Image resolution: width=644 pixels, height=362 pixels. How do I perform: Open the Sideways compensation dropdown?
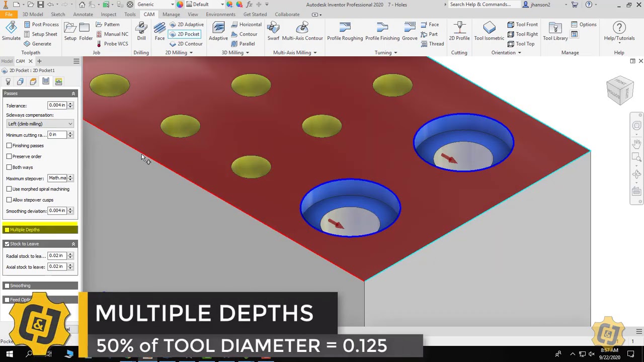(x=40, y=124)
